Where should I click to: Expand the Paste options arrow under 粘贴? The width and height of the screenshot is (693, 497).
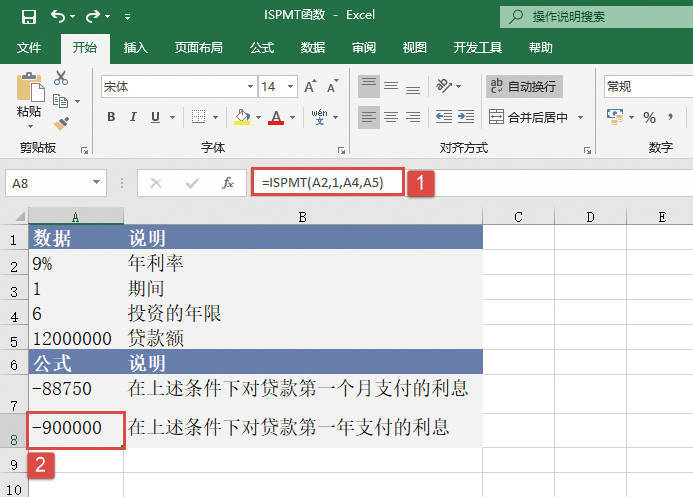tap(30, 127)
